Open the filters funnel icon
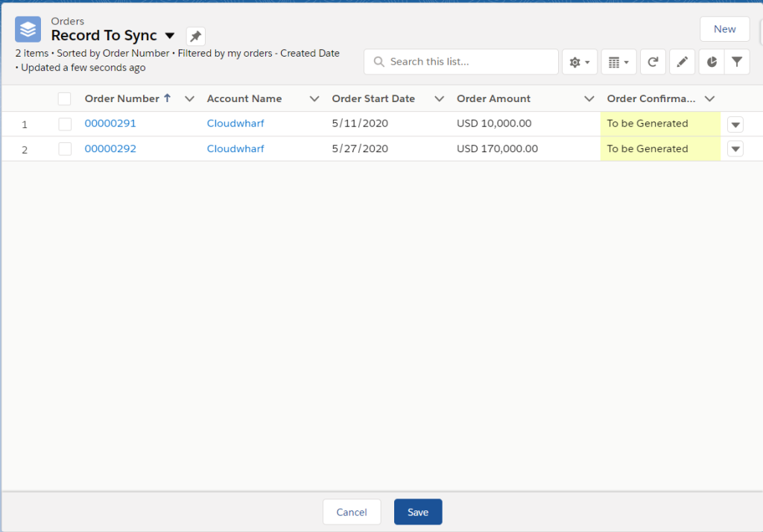 737,63
